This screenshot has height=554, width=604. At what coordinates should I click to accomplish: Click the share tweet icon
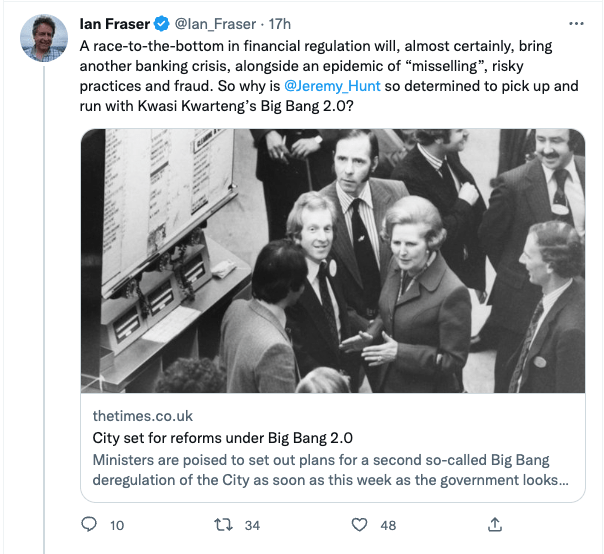494,524
